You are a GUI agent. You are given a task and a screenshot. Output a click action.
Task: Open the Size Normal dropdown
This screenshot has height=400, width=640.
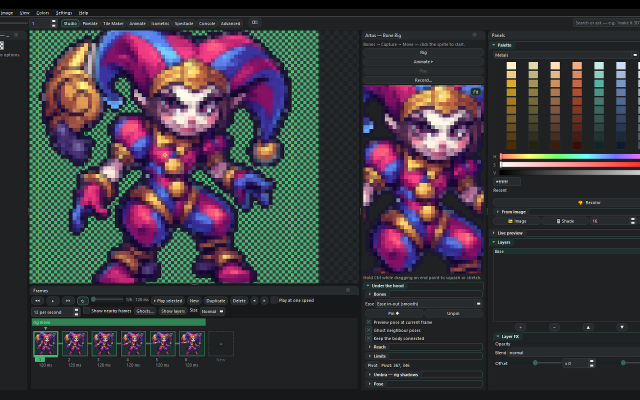pos(212,311)
